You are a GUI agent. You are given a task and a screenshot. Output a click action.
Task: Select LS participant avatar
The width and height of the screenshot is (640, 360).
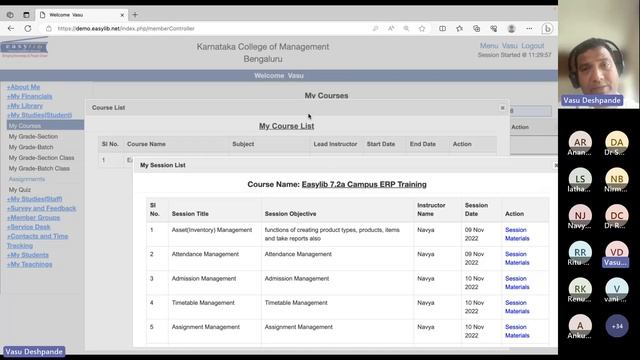pyautogui.click(x=580, y=179)
